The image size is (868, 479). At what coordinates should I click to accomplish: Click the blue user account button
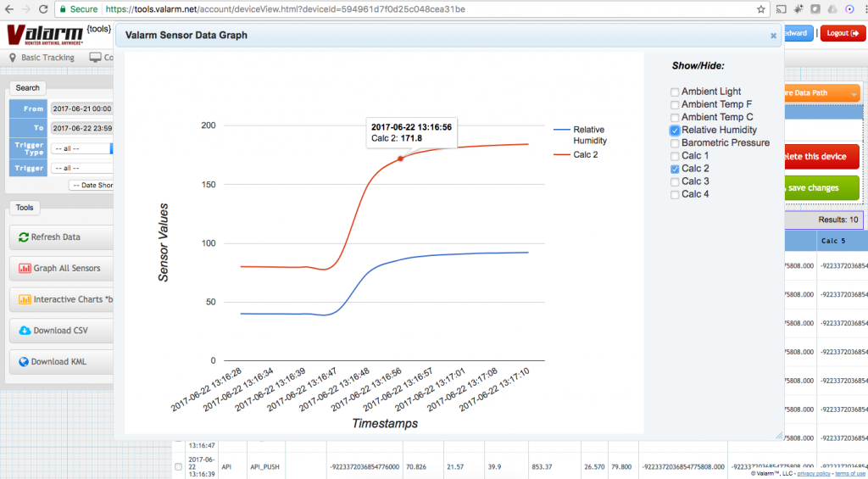[798, 33]
